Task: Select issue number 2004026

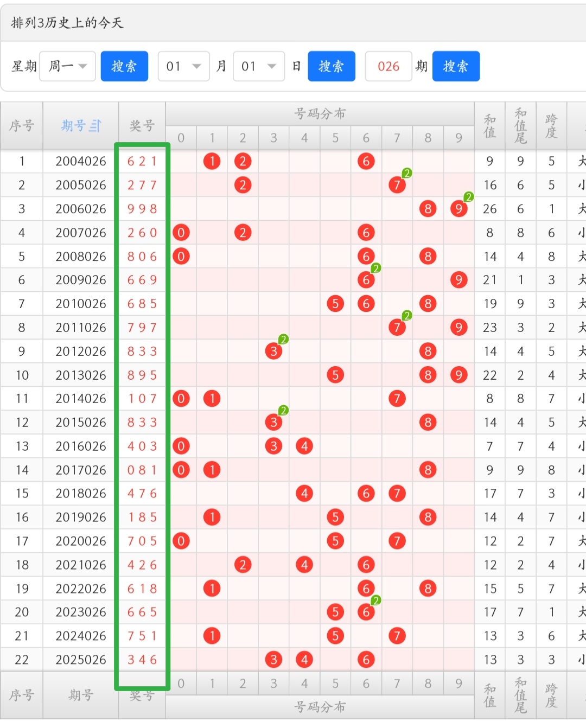Action: (81, 161)
